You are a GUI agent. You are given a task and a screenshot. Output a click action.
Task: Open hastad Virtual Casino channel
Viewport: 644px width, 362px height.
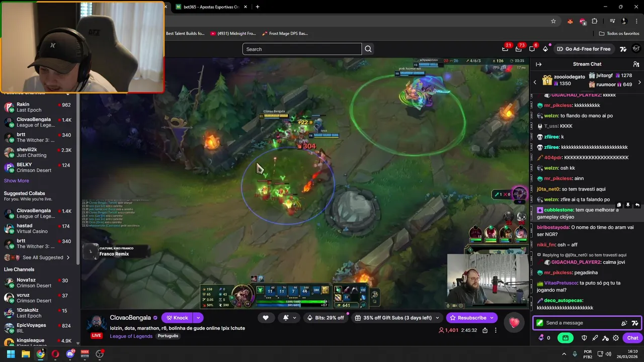(x=38, y=229)
